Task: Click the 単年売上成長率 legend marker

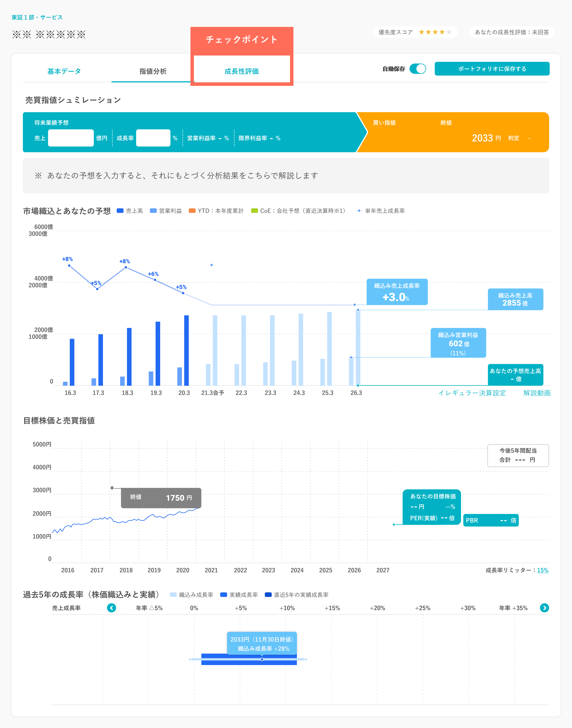Action: point(359,211)
